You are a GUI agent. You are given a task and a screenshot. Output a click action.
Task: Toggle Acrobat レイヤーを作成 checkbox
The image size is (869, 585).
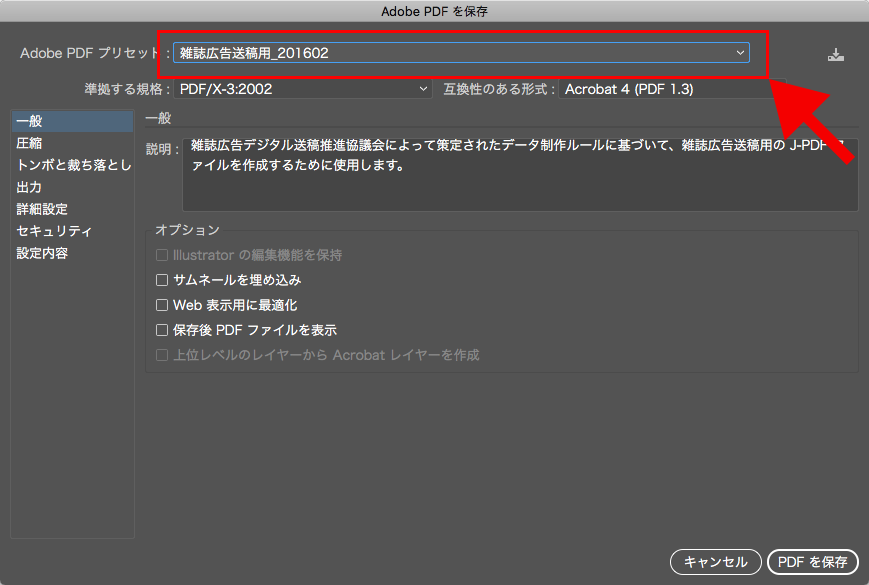162,355
